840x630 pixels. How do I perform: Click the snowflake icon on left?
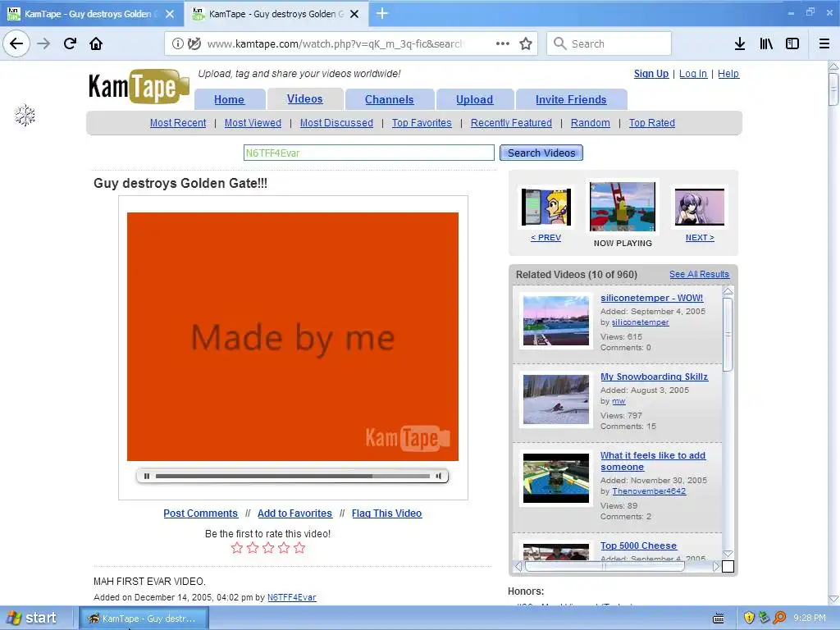pyautogui.click(x=25, y=115)
